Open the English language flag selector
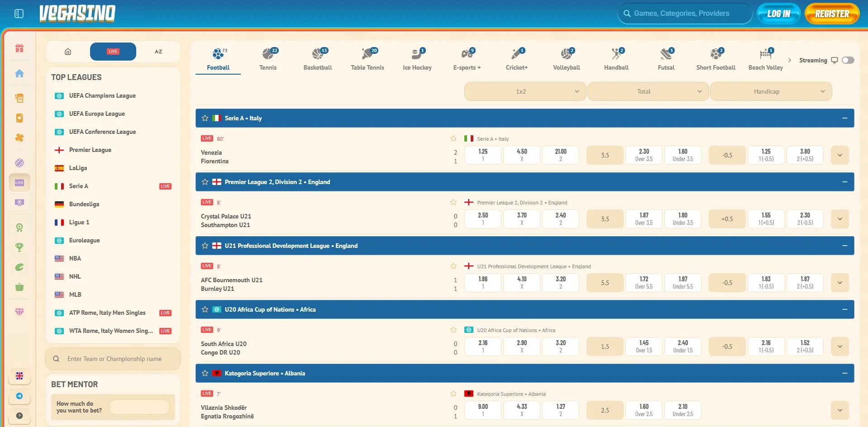This screenshot has height=427, width=868. pyautogui.click(x=19, y=376)
